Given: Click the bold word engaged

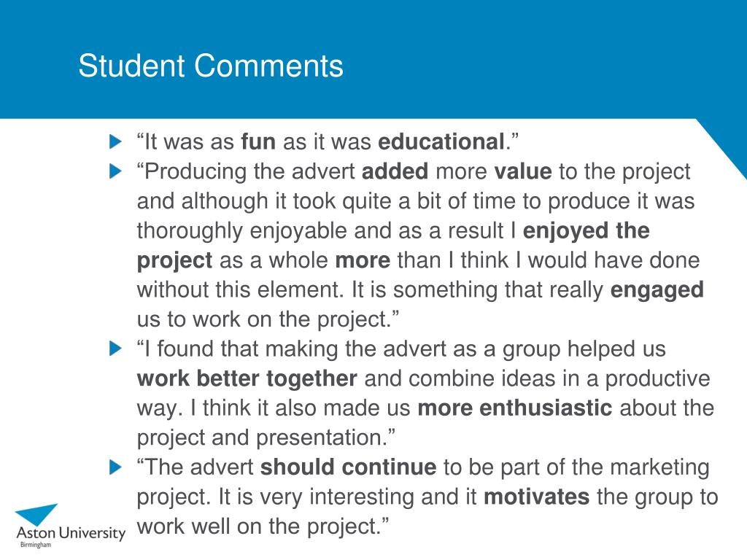Looking at the screenshot, I should [x=657, y=290].
